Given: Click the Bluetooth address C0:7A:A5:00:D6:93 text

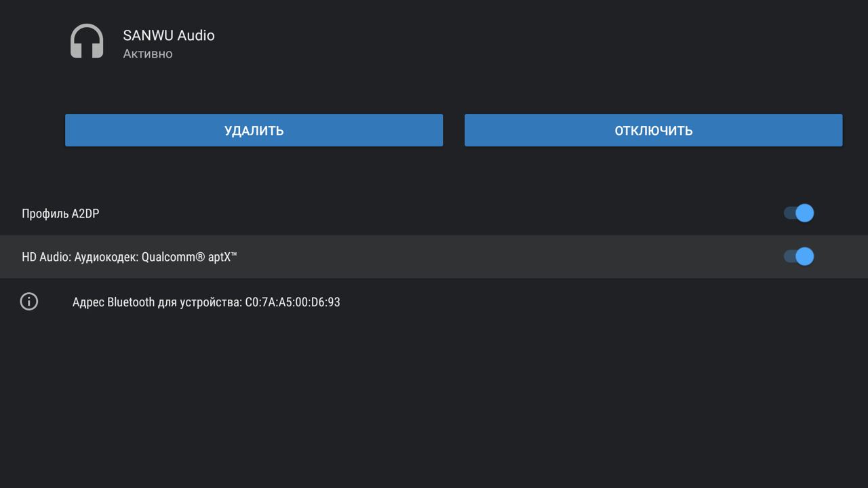Looking at the screenshot, I should click(x=292, y=302).
